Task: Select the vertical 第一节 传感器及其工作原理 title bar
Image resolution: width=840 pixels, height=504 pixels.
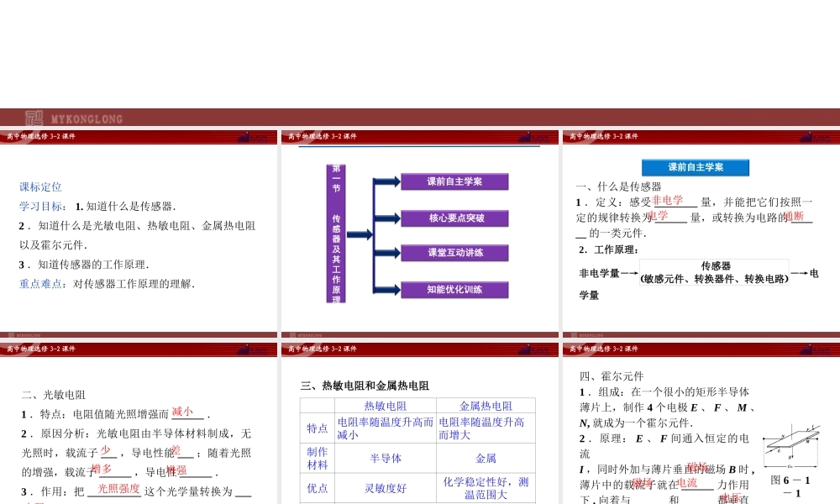Action: coord(334,235)
